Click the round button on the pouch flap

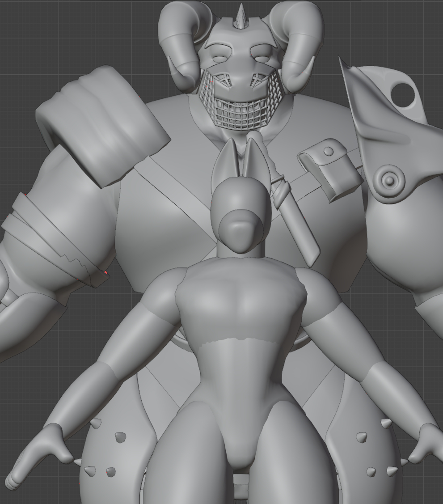point(329,152)
